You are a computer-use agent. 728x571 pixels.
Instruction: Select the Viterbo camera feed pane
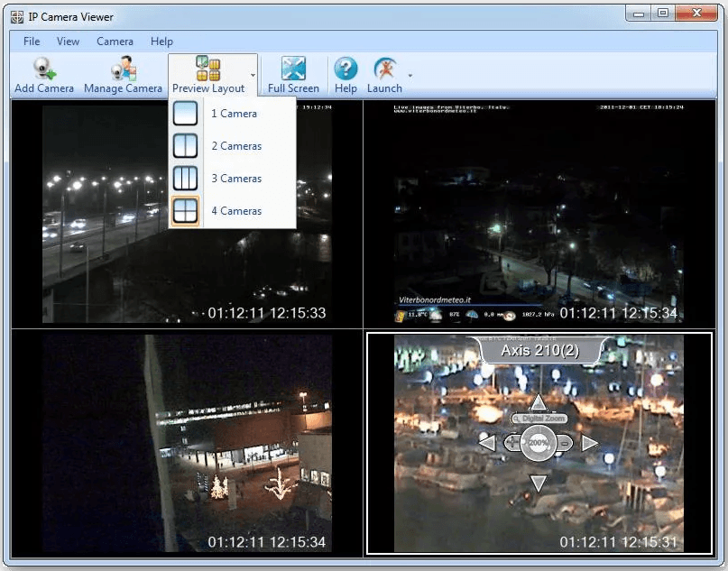pyautogui.click(x=539, y=213)
